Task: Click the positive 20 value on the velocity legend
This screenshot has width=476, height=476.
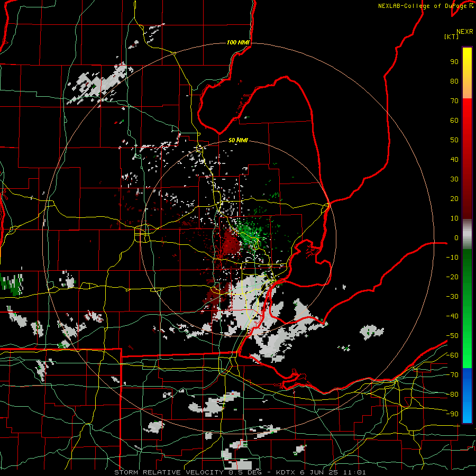Action: click(454, 199)
